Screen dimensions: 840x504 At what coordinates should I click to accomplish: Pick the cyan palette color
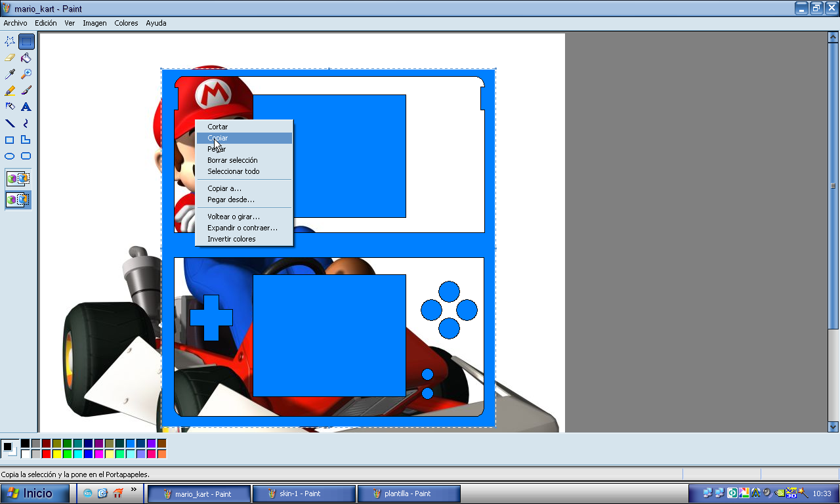pos(78,454)
